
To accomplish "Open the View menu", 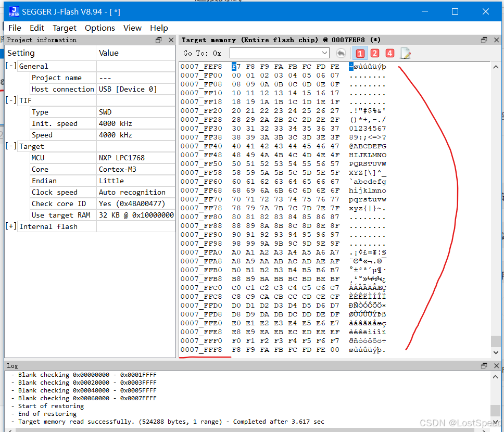I will [x=132, y=28].
